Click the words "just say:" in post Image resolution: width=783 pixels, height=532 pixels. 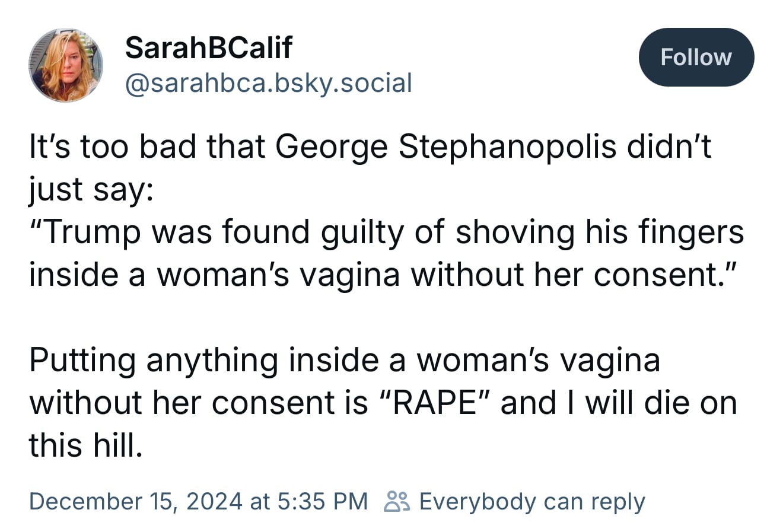click(x=92, y=189)
